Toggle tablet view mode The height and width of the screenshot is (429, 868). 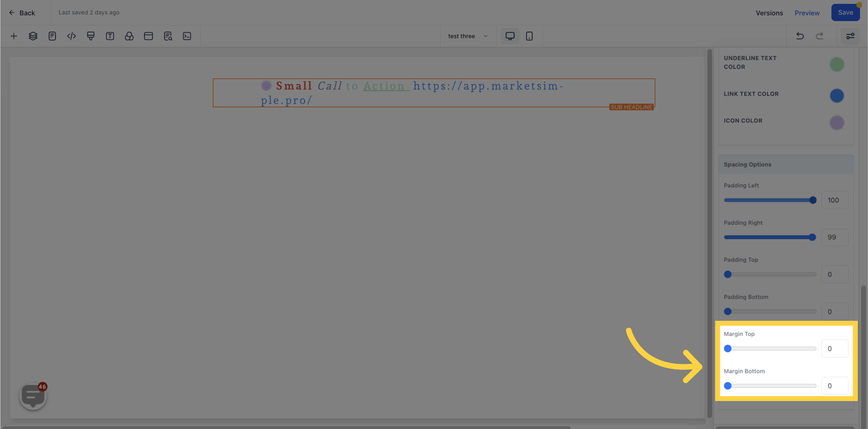point(529,35)
